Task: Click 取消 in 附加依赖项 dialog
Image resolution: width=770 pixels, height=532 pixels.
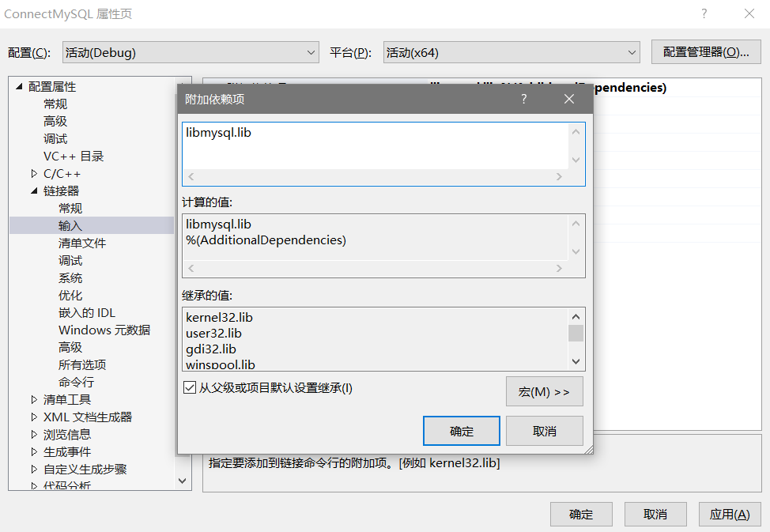Action: coord(545,431)
